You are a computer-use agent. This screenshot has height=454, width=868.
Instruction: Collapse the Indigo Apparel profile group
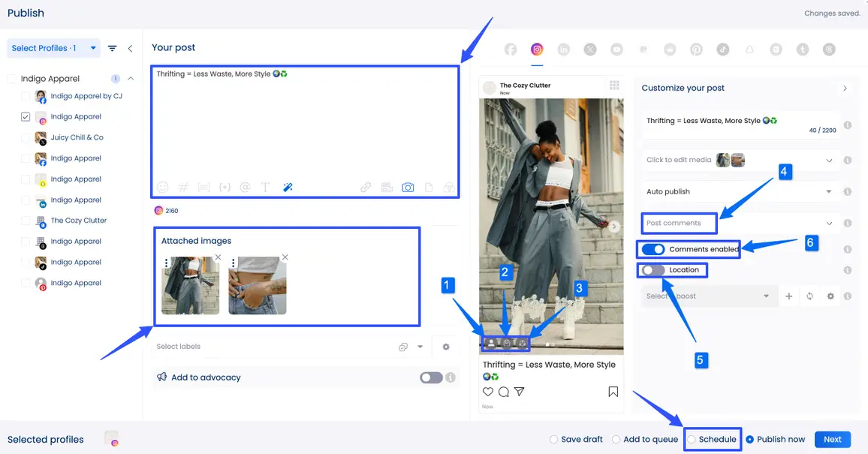pos(131,79)
